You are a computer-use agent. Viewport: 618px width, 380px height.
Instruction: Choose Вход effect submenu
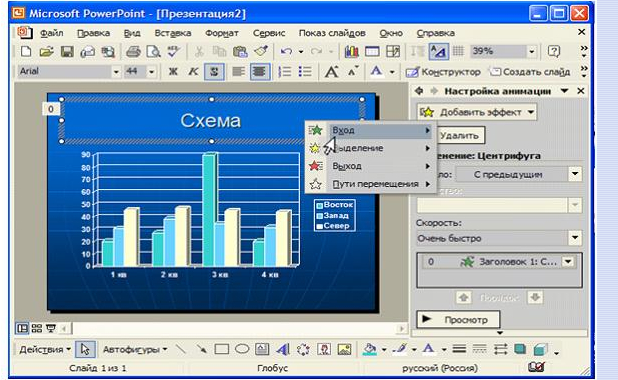(x=370, y=130)
